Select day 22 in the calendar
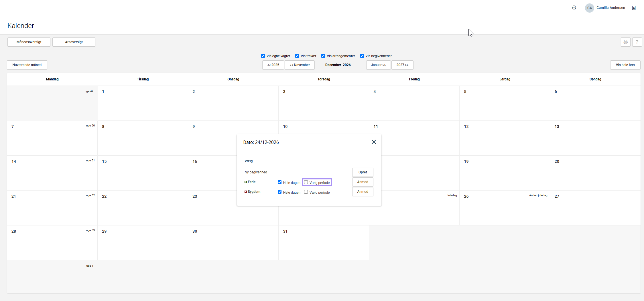The width and height of the screenshot is (644, 301). 143,208
